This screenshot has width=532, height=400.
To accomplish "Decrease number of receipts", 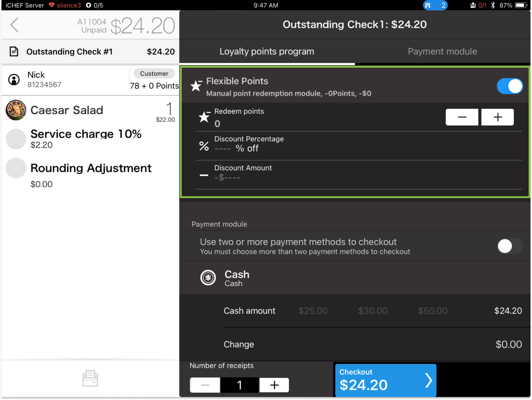I will [205, 385].
